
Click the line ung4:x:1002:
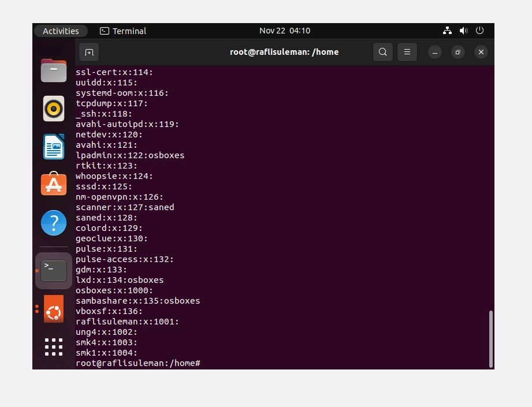pyautogui.click(x=106, y=332)
